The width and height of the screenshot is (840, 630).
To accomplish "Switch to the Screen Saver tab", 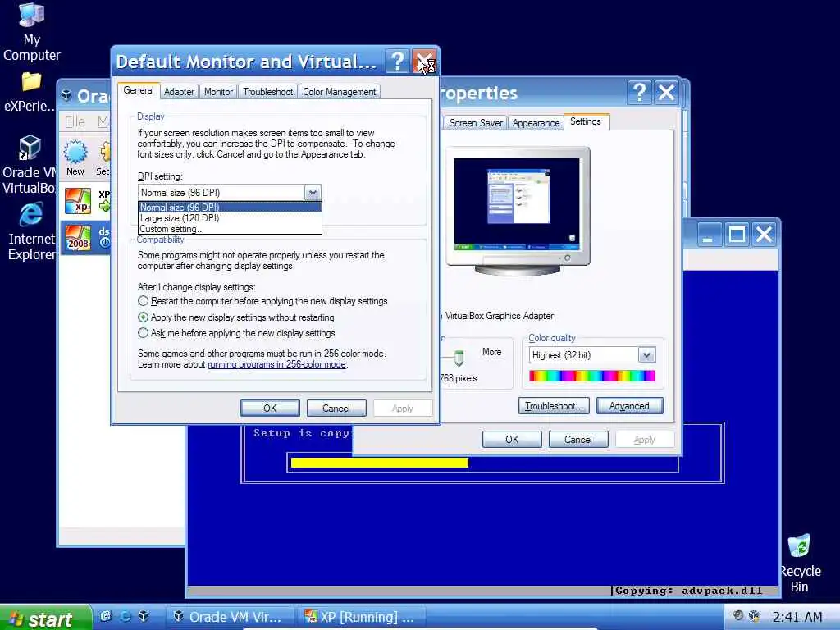I will tap(476, 123).
